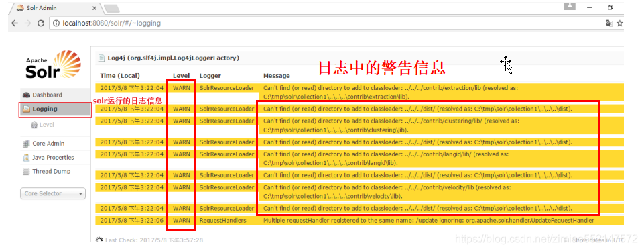The width and height of the screenshot is (644, 251).
Task: Click the Log4j LoggerFactory heading text
Action: pos(174,58)
